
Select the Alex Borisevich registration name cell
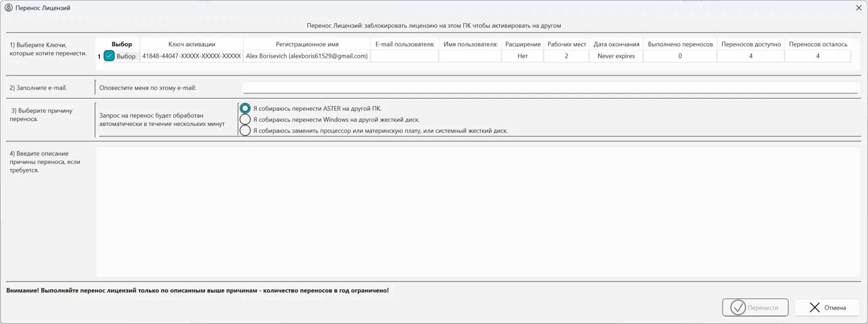pyautogui.click(x=307, y=56)
